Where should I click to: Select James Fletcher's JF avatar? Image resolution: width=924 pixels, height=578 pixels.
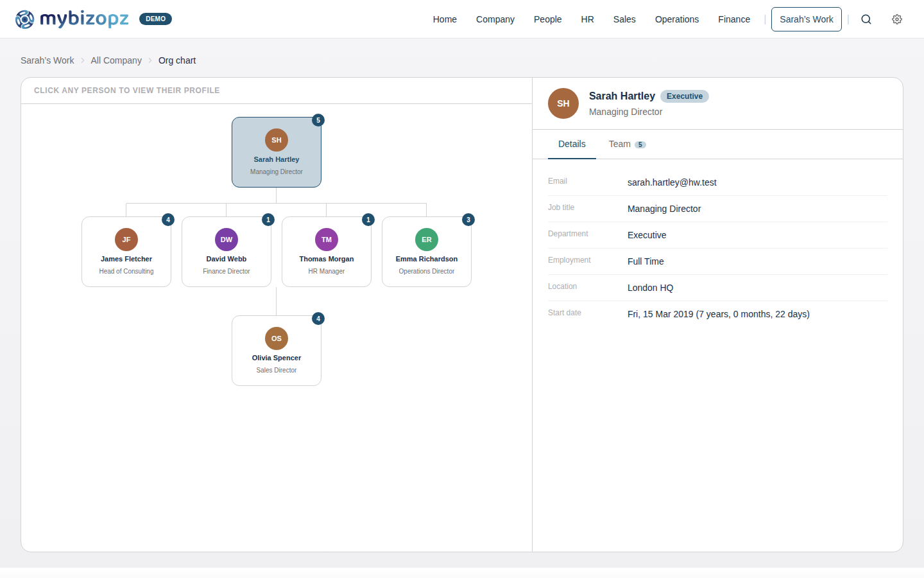(x=126, y=239)
